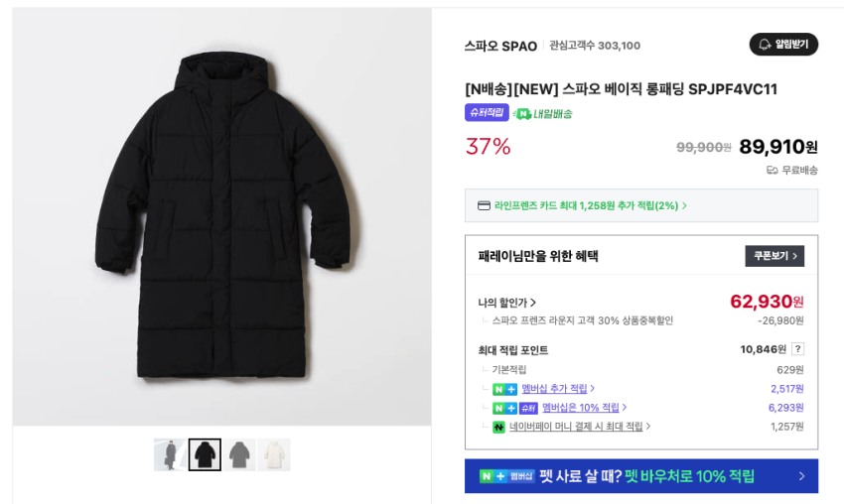The image size is (844, 504).
Task: Open the arrow on pet banner
Action: point(801,476)
